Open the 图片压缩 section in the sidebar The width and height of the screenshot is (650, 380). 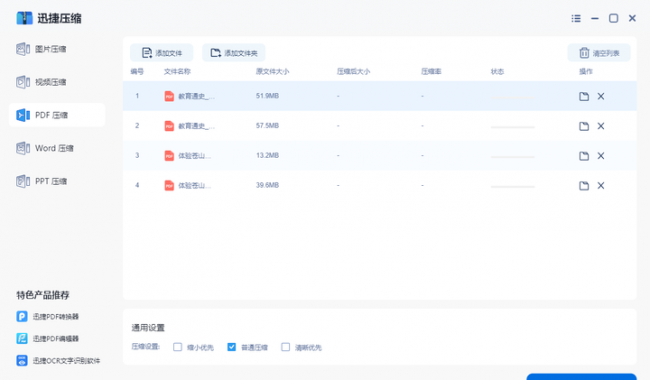(x=41, y=49)
